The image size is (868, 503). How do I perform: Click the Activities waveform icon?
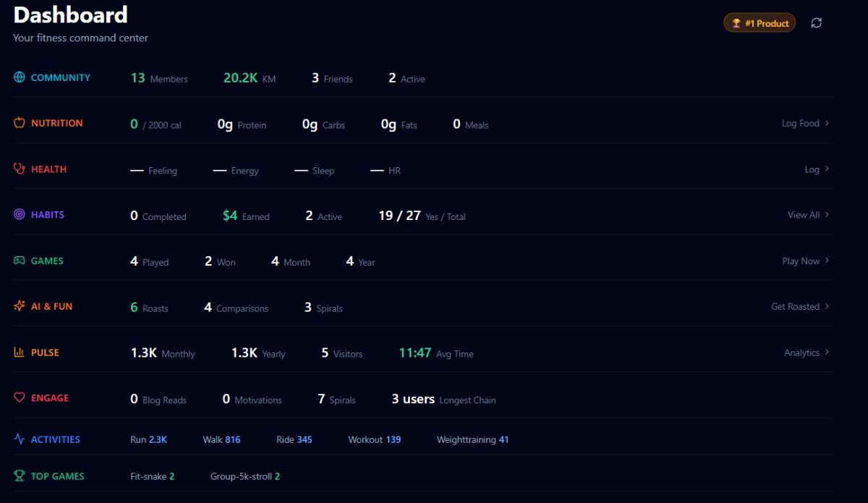tap(20, 439)
